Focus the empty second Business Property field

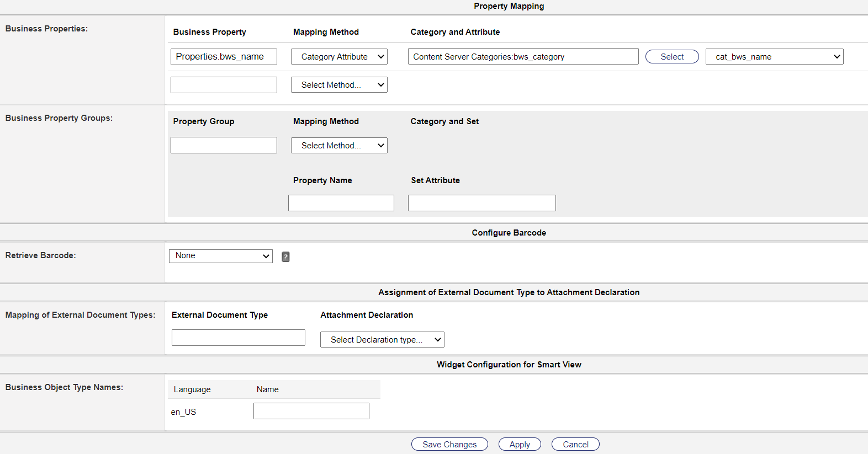(224, 85)
